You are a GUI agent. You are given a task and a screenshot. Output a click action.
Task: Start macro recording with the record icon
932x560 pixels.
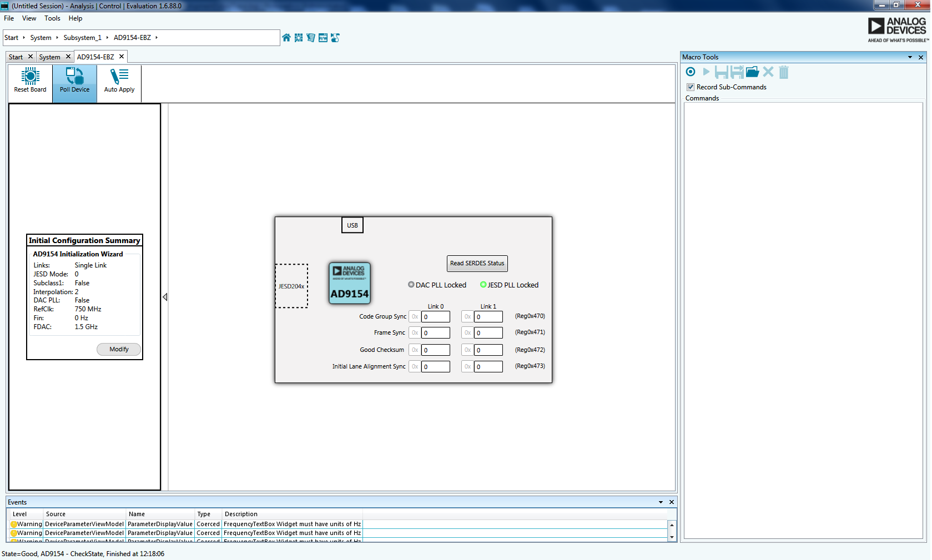click(691, 72)
